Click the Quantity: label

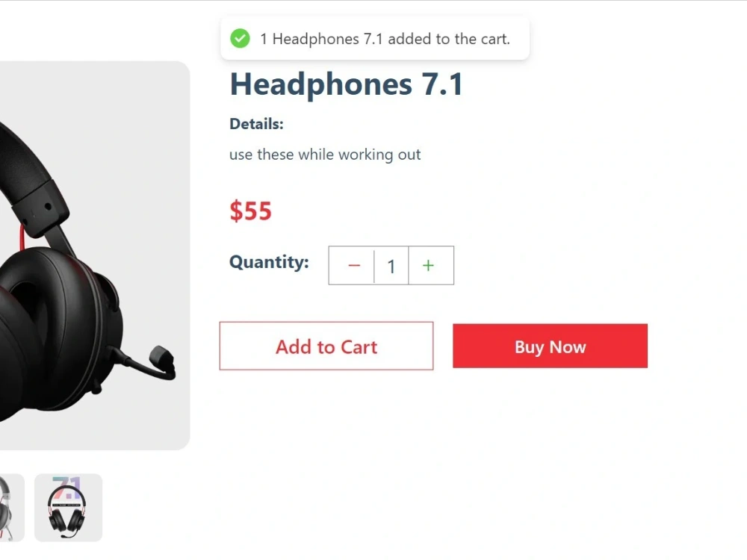pos(269,262)
